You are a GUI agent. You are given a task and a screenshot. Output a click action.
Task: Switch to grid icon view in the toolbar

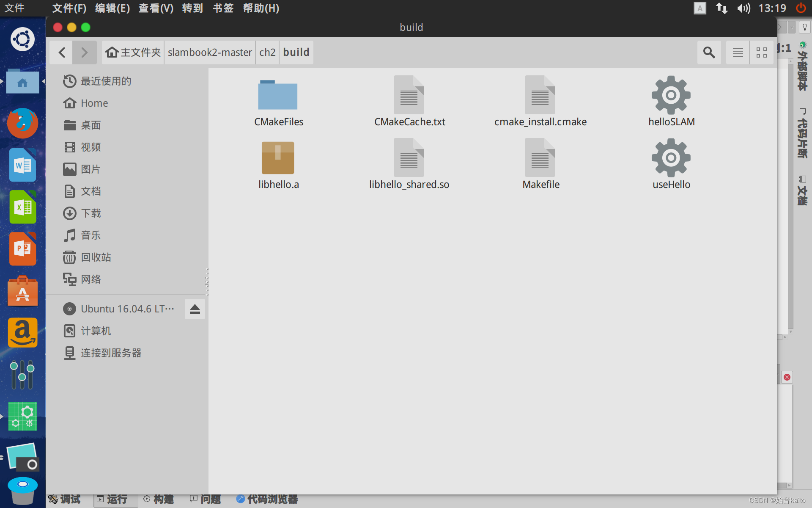click(x=761, y=52)
